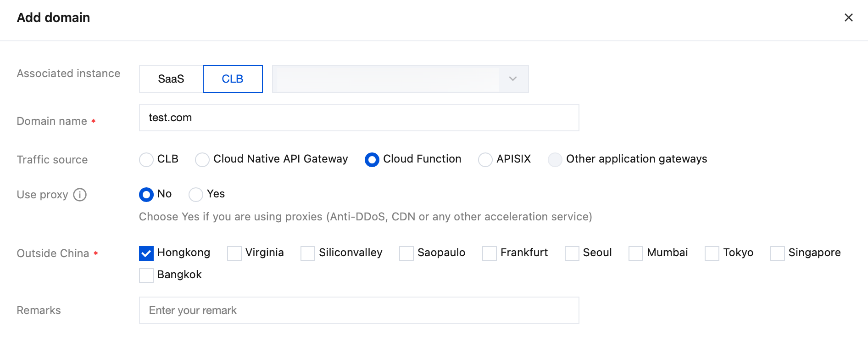Switch to the SaaS instance tab
868x337 pixels.
[171, 79]
